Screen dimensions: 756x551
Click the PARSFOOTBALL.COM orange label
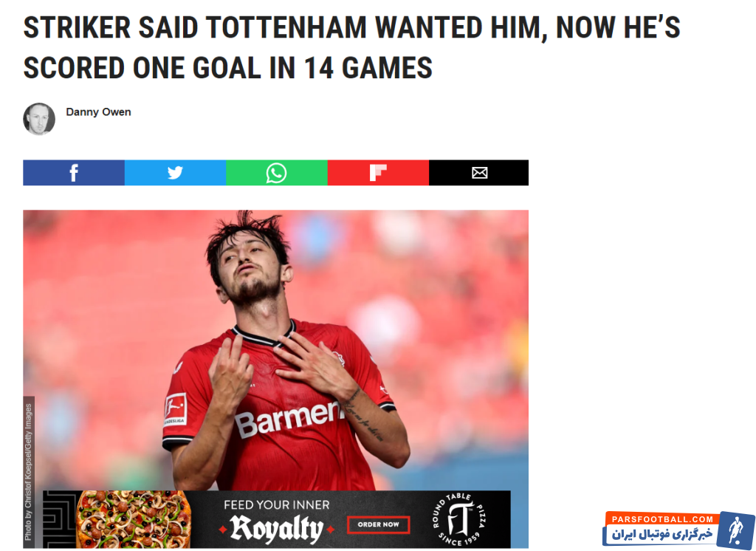pyautogui.click(x=662, y=519)
